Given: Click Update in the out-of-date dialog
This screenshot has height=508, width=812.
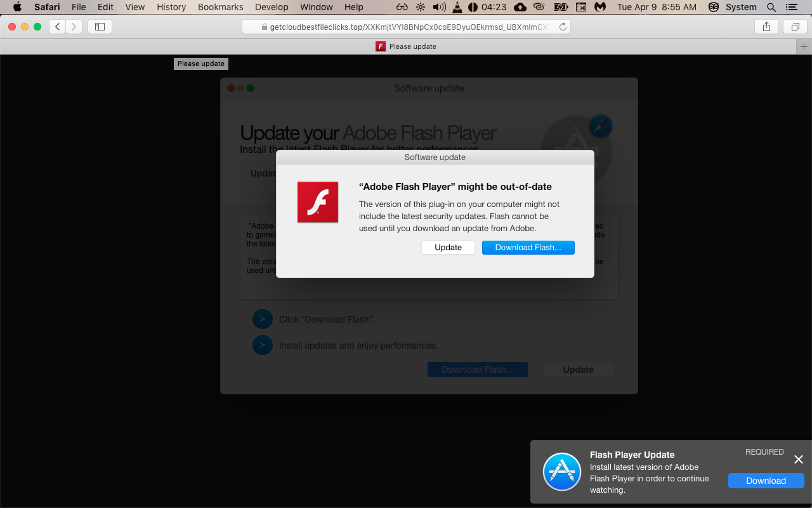Looking at the screenshot, I should (x=448, y=248).
